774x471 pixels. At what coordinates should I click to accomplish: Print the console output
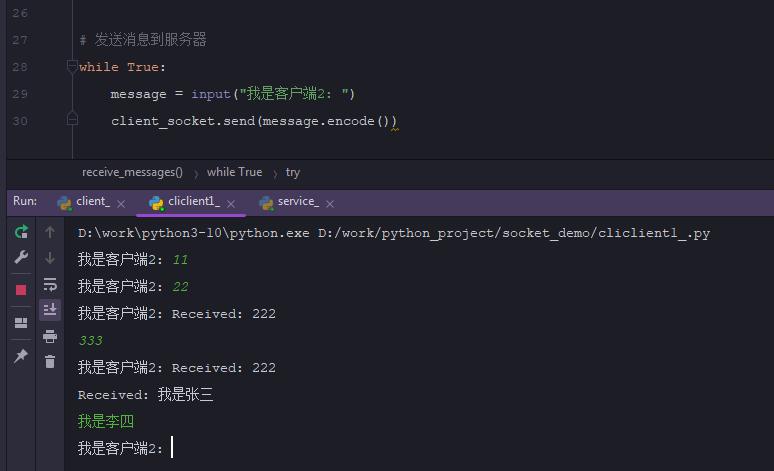(50, 336)
